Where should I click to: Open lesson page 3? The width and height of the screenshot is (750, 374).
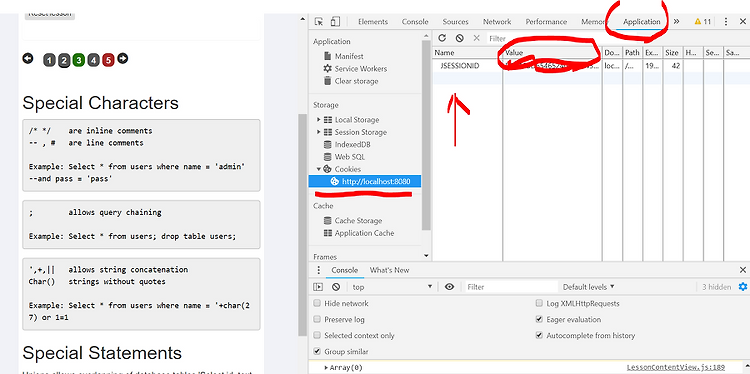(79, 60)
